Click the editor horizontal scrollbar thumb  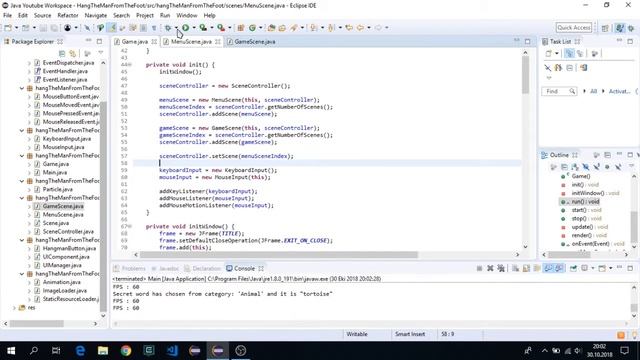click(x=279, y=255)
